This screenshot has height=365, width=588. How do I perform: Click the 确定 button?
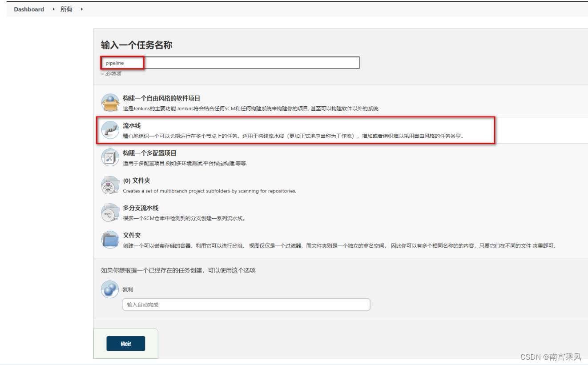(x=125, y=344)
